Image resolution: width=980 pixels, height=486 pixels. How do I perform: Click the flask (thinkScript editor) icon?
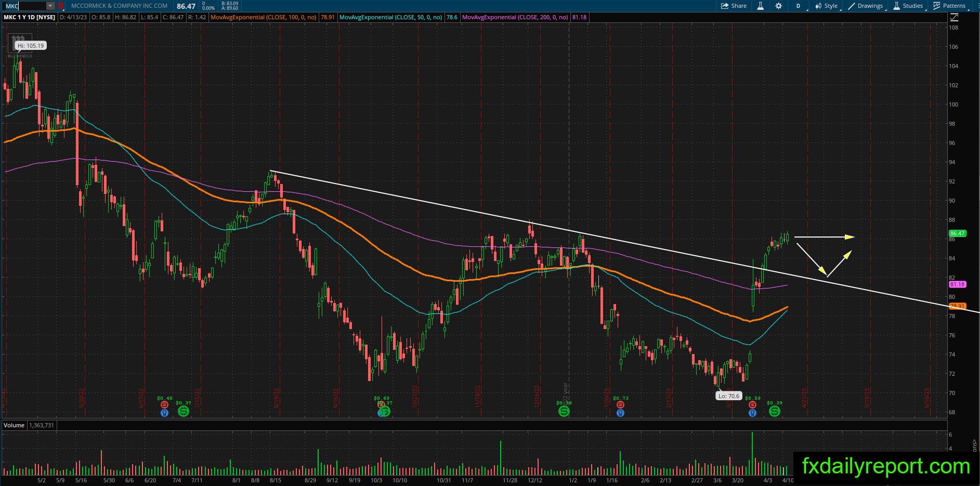point(760,6)
